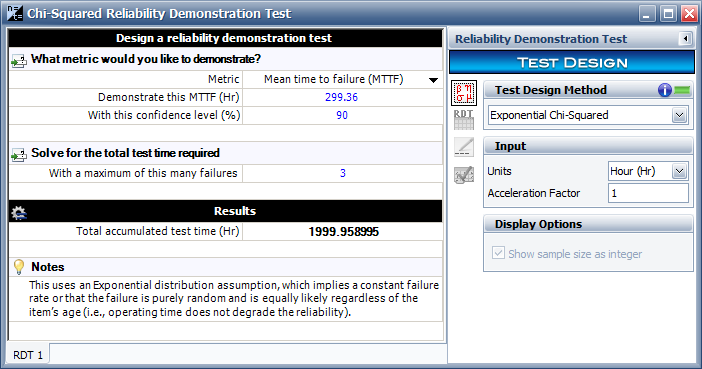Viewport: 702px width, 369px height.
Task: Toggle Show sample size as integer checkbox
Action: tap(498, 253)
